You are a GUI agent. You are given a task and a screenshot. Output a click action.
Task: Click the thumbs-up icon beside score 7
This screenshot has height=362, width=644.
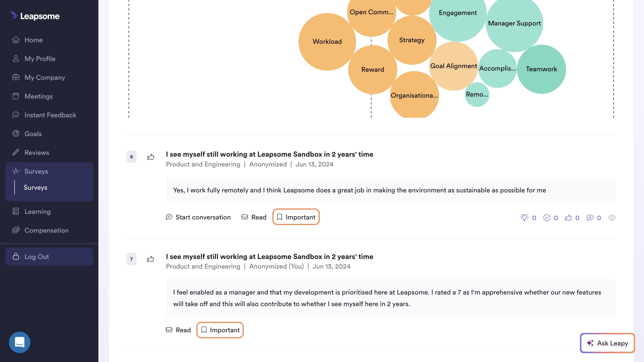150,259
